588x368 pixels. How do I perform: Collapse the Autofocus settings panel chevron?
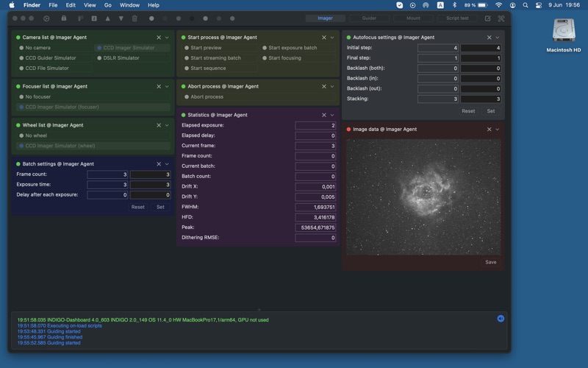point(498,38)
